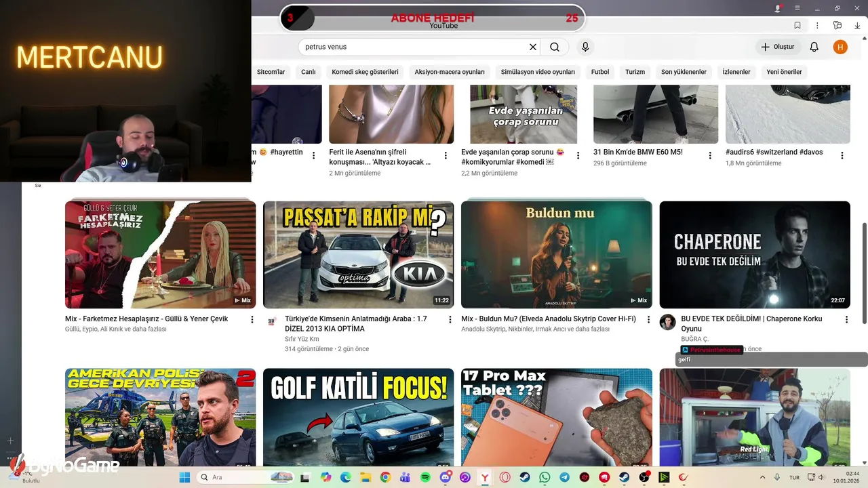Open Microsoft Edge from the taskbar

[345, 477]
